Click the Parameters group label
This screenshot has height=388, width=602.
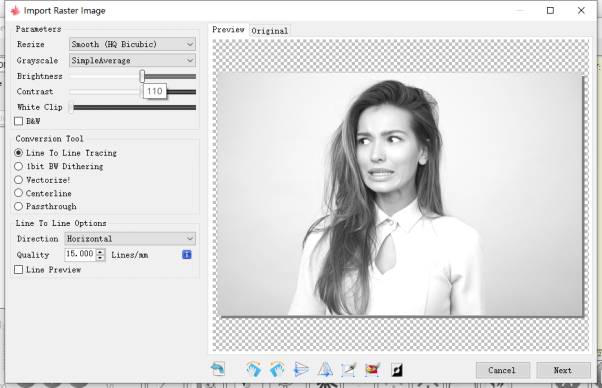(x=38, y=29)
